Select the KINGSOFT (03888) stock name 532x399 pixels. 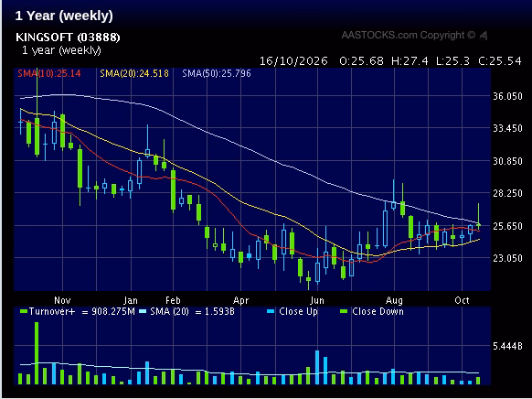[x=68, y=37]
